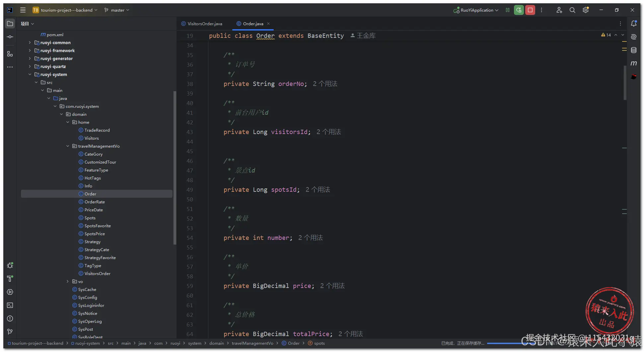Open the main hamburger menu

[x=23, y=10]
